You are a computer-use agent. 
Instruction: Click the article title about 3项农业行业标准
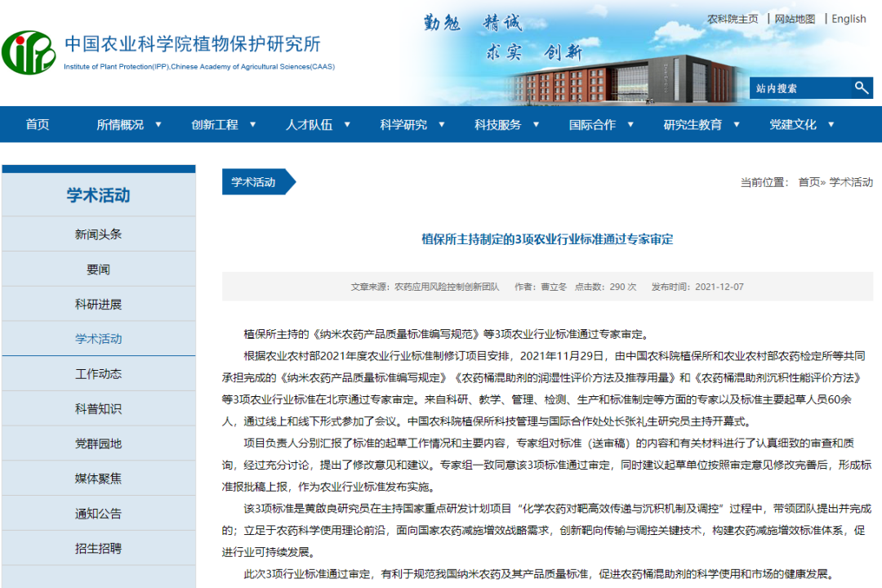coord(547,240)
